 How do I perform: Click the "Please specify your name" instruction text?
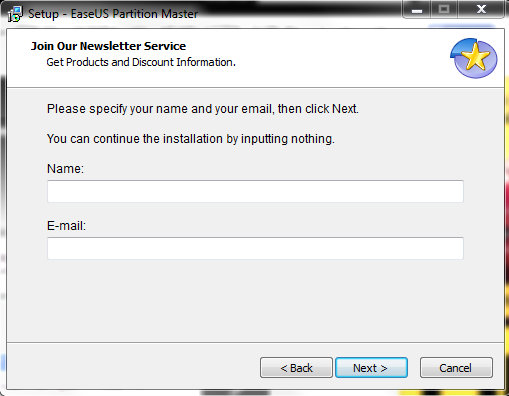coord(203,109)
